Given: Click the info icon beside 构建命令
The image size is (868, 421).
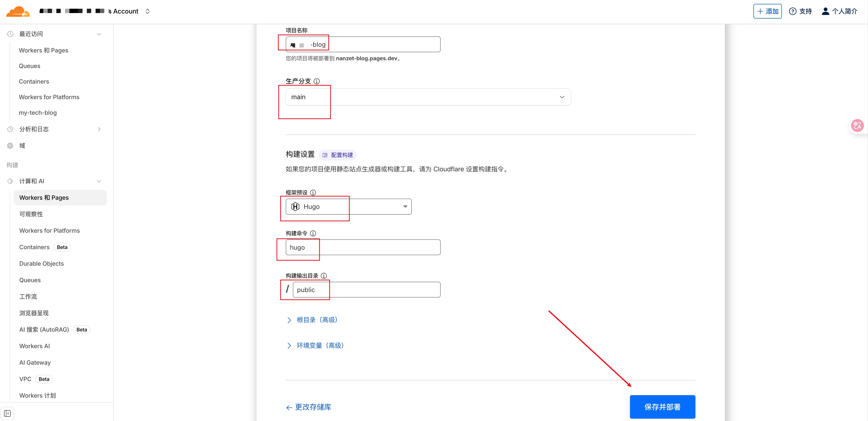Looking at the screenshot, I should point(313,233).
